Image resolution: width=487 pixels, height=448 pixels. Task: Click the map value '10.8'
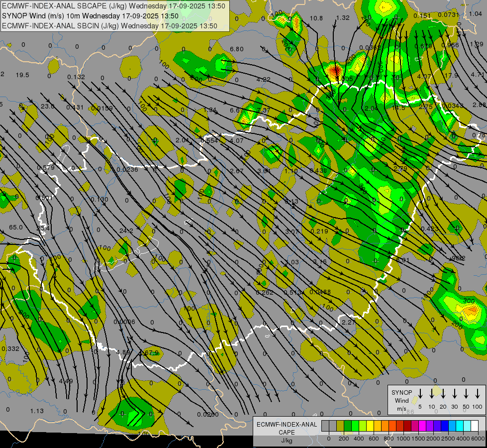tap(316, 18)
